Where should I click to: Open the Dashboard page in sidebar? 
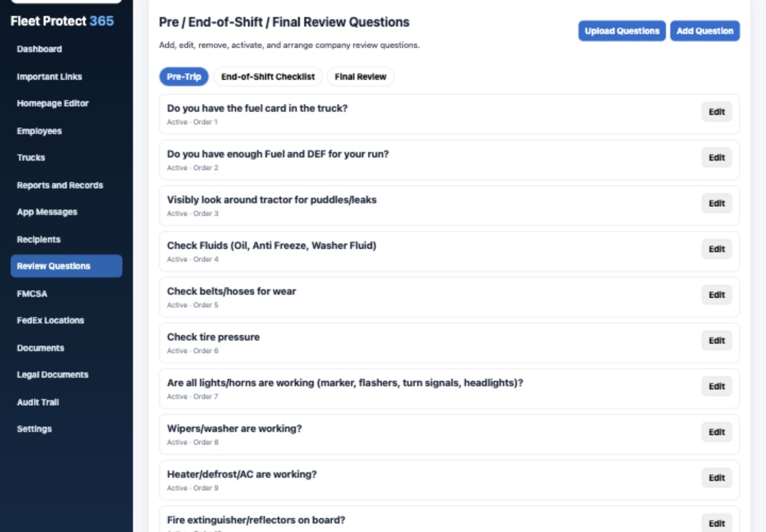[39, 49]
